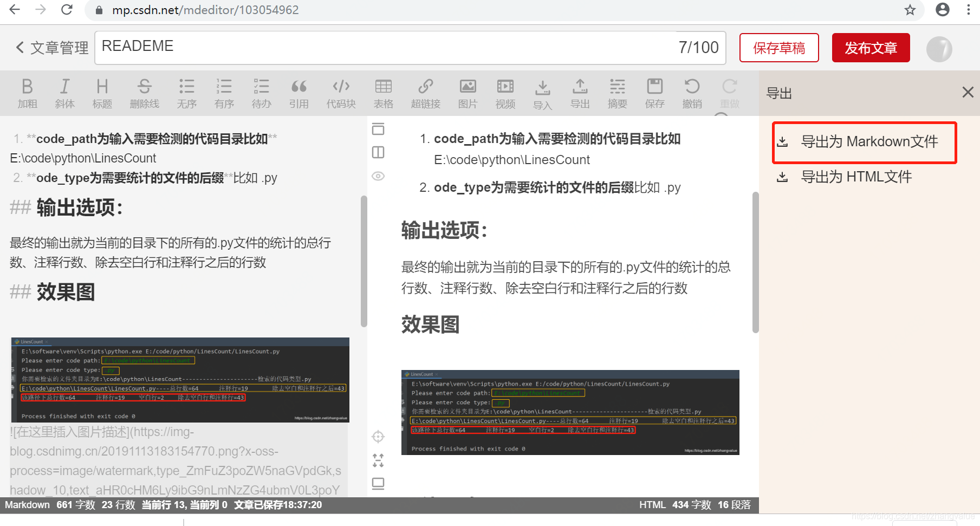
Task: Apply strikethrough (删除线) to text
Action: pyautogui.click(x=145, y=92)
